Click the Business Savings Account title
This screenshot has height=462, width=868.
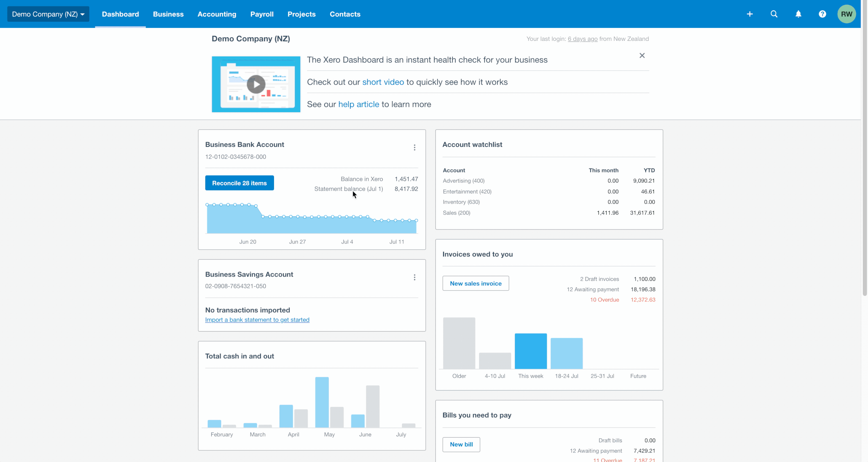coord(249,274)
